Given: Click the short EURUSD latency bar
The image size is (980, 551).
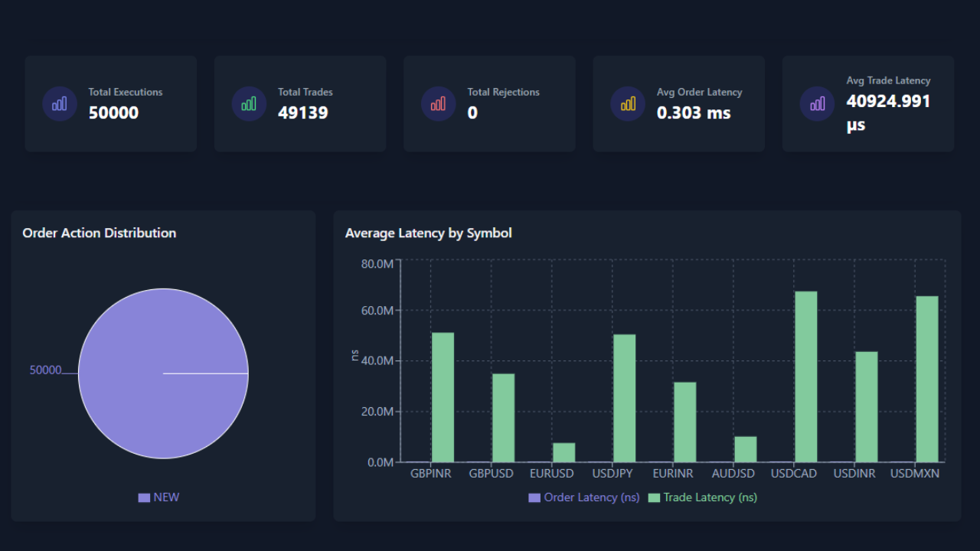Looking at the screenshot, I should click(563, 452).
